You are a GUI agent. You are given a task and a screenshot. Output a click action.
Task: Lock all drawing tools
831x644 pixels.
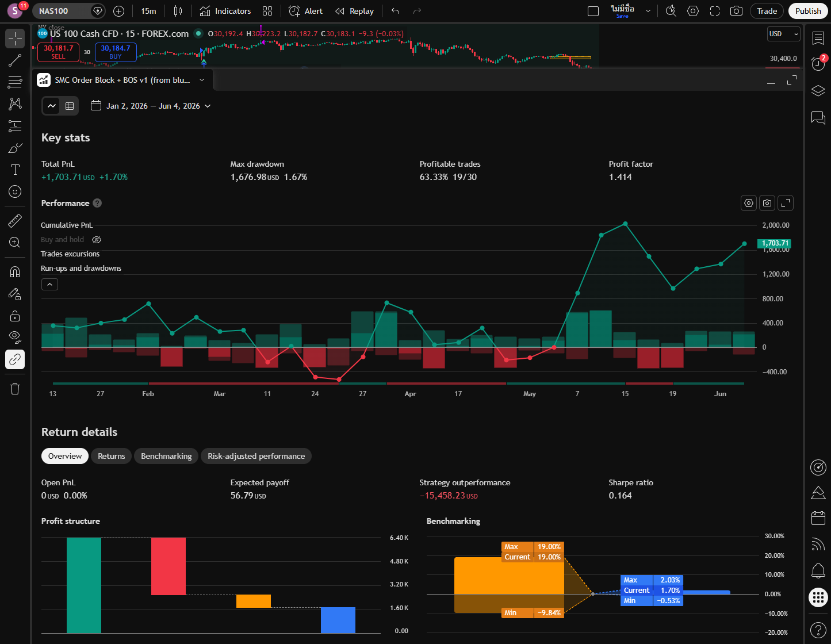point(15,316)
